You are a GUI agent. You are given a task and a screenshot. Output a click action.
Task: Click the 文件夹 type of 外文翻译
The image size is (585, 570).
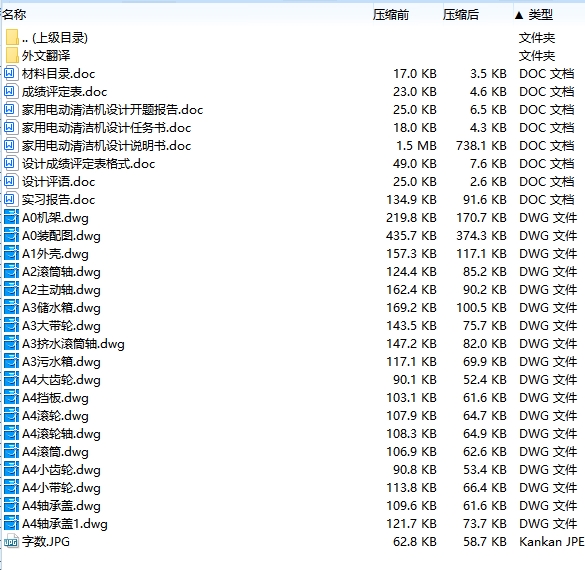click(537, 55)
